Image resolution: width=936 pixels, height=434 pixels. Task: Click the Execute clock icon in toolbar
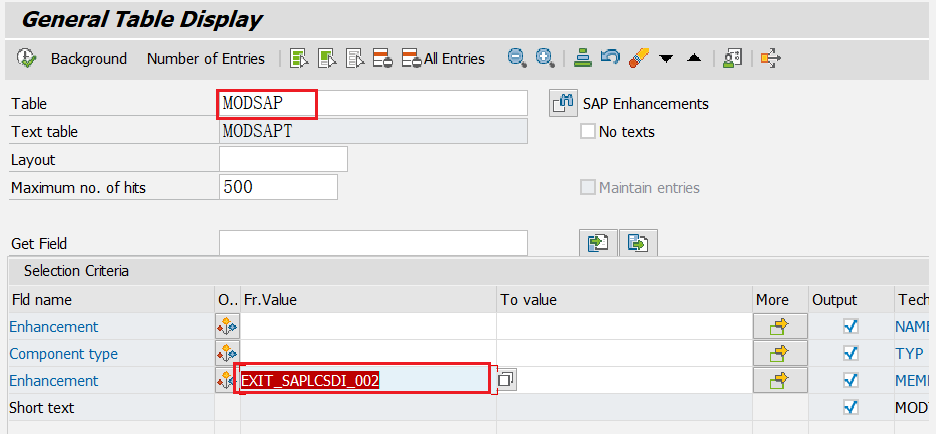coord(26,59)
